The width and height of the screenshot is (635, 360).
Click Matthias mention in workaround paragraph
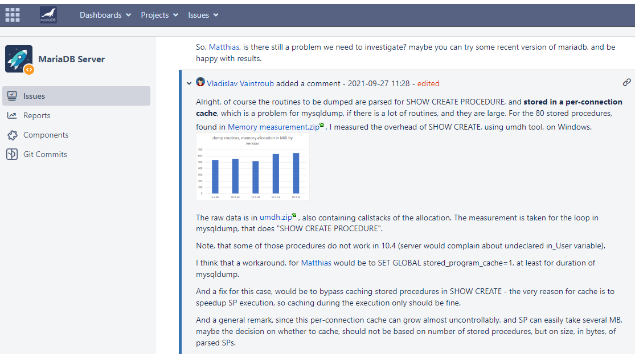click(316, 263)
